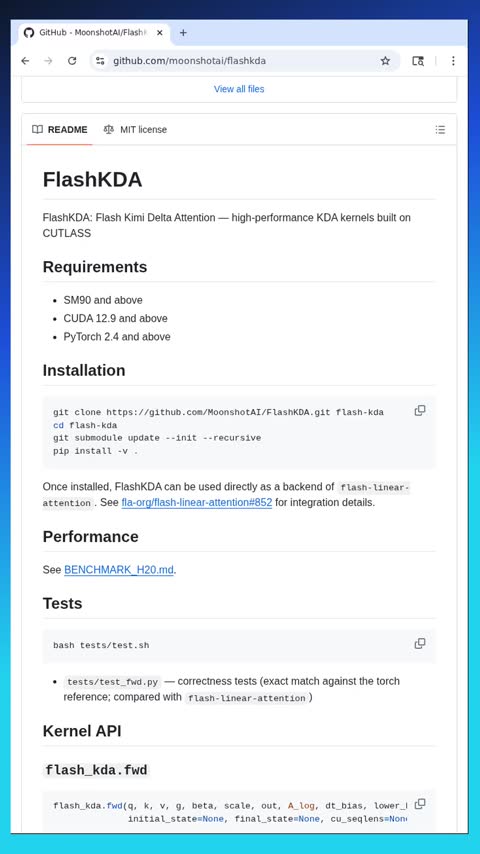480x854 pixels.
Task: Click the address bar URL field
Action: pos(240,61)
